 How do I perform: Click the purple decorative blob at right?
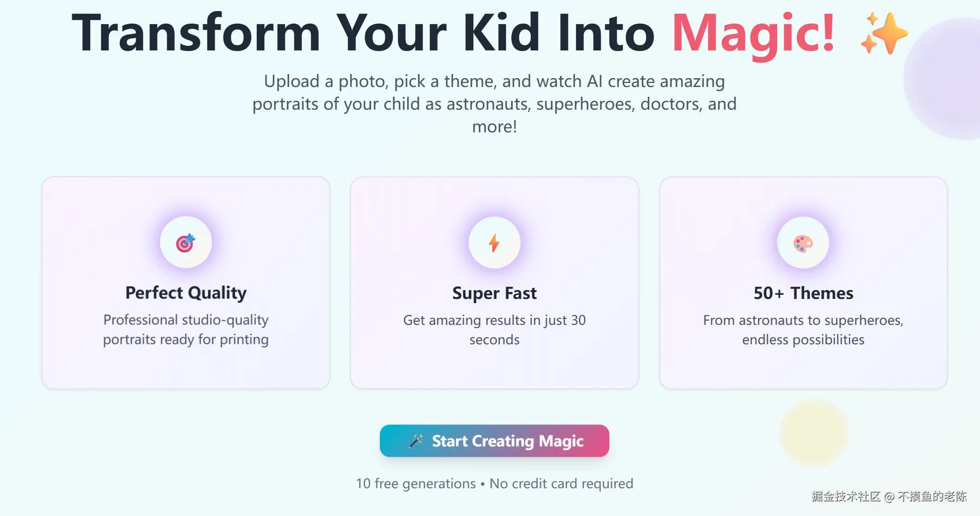[x=944, y=79]
